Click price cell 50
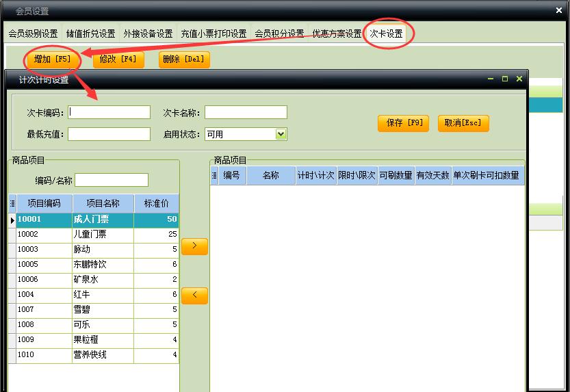This screenshot has height=392, width=570. coord(156,220)
